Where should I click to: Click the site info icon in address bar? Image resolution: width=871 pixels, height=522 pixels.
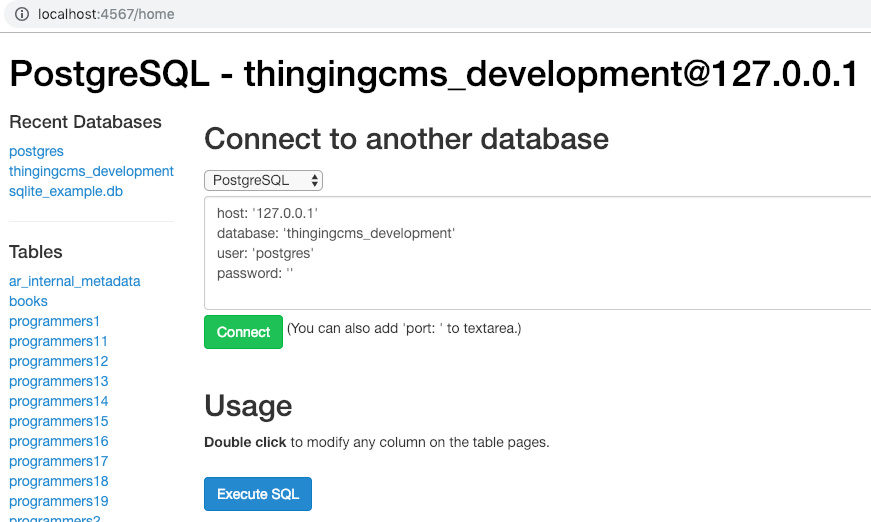point(22,14)
